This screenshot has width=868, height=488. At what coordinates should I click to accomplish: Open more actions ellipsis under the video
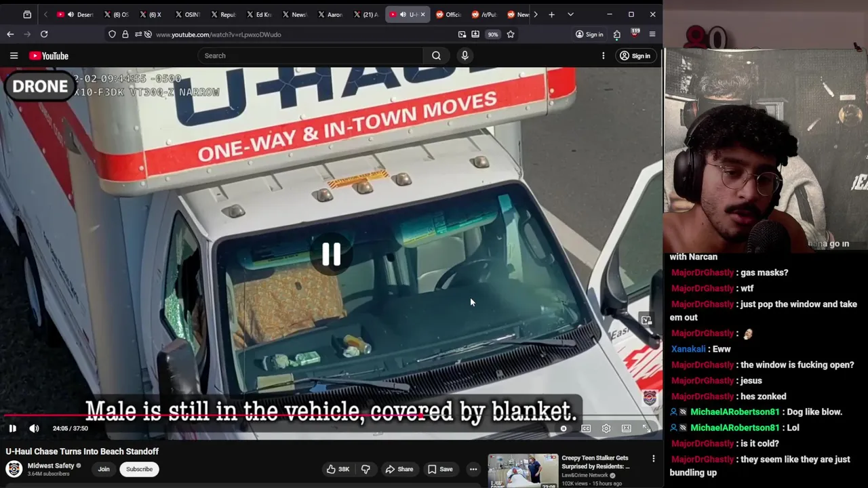[473, 469]
